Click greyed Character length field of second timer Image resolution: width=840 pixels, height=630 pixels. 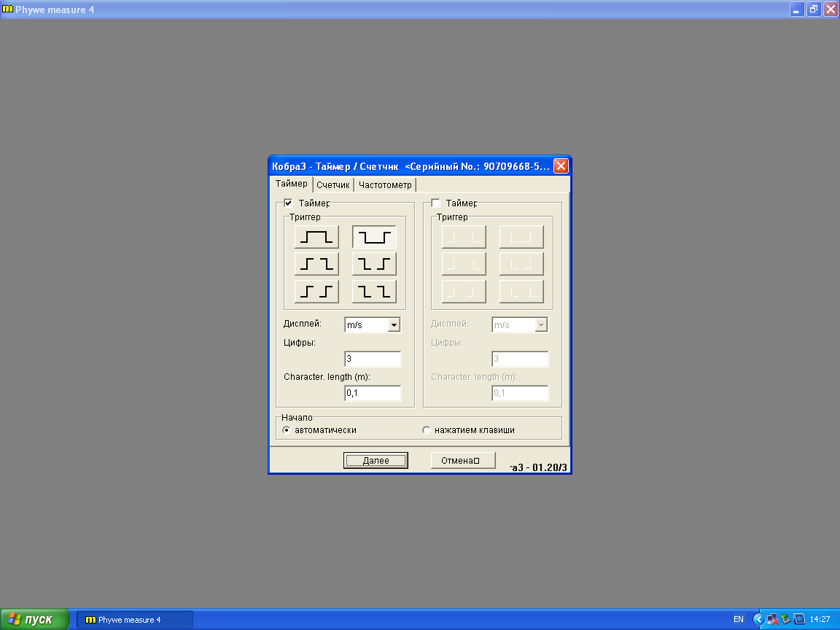[520, 393]
